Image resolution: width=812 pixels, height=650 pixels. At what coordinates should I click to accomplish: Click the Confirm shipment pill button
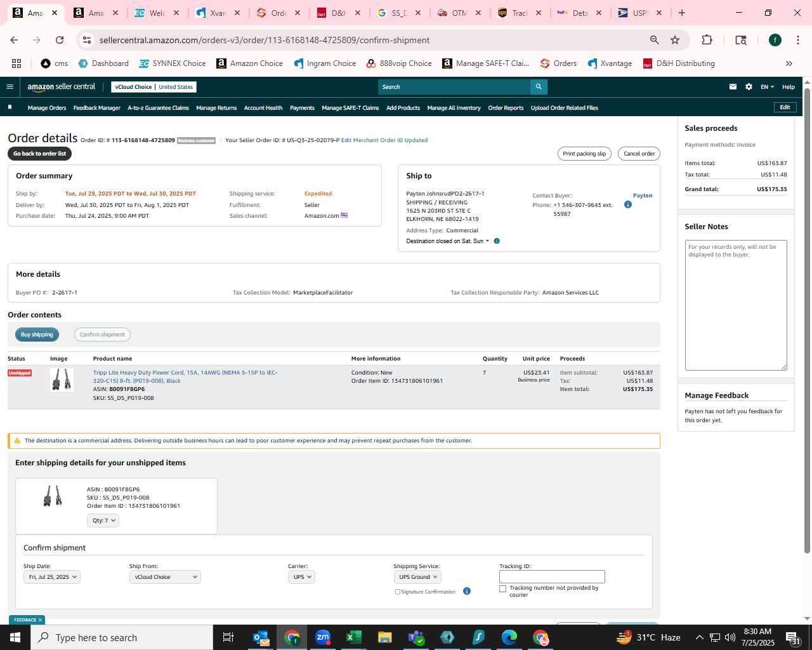pyautogui.click(x=102, y=335)
